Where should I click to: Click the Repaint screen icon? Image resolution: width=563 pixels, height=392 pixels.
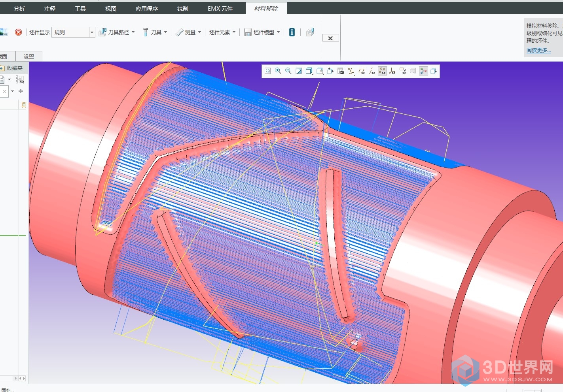coord(299,71)
